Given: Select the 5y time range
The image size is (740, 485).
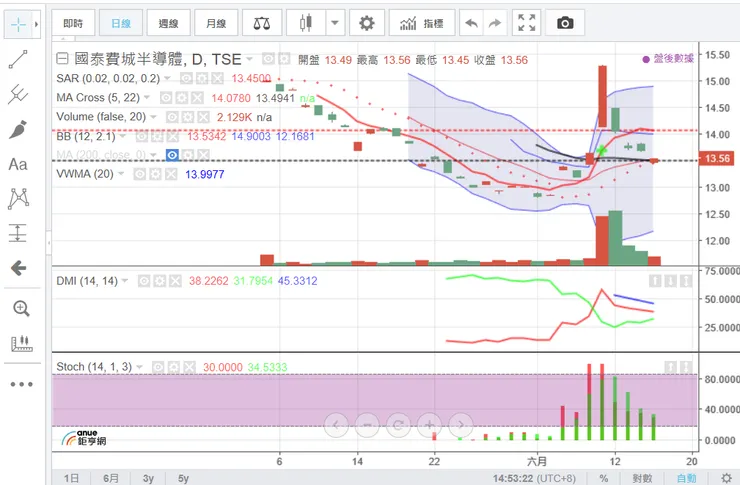Looking at the screenshot, I should pyautogui.click(x=184, y=478).
